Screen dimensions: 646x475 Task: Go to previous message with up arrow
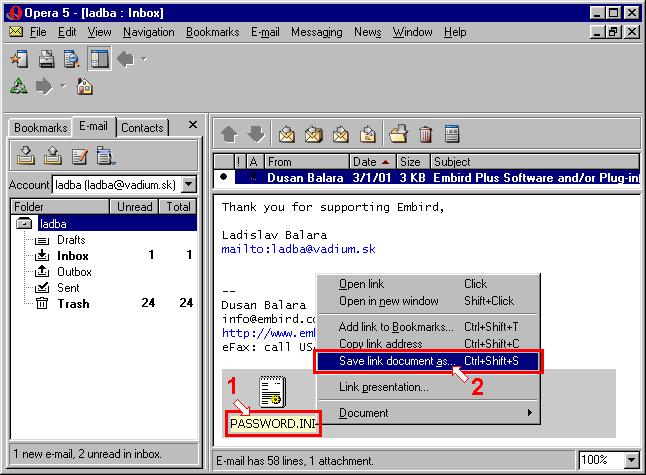tap(229, 134)
